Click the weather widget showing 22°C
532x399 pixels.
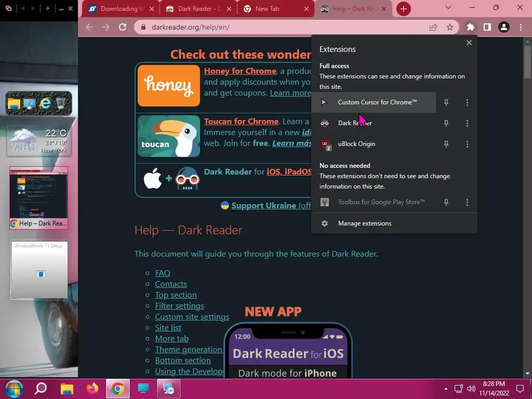(39, 141)
